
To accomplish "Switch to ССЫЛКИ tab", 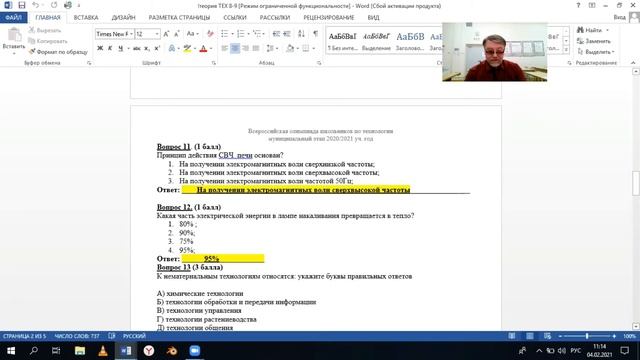I will (235, 18).
